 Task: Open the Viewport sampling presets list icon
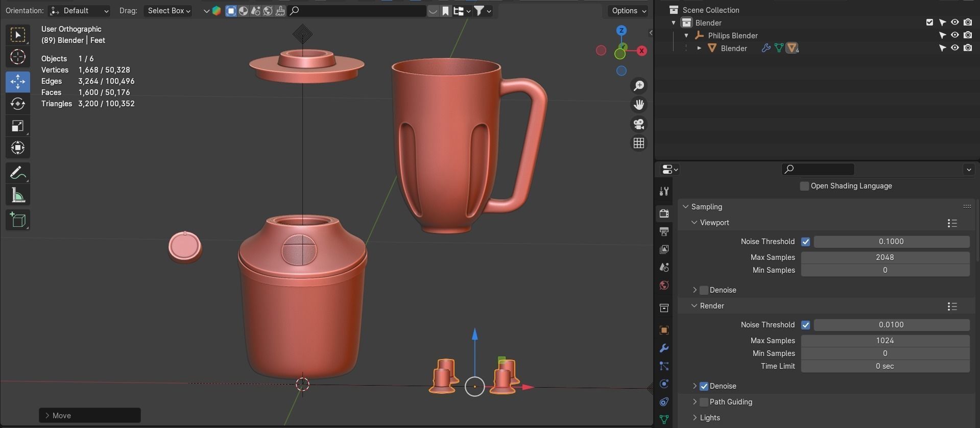(952, 223)
